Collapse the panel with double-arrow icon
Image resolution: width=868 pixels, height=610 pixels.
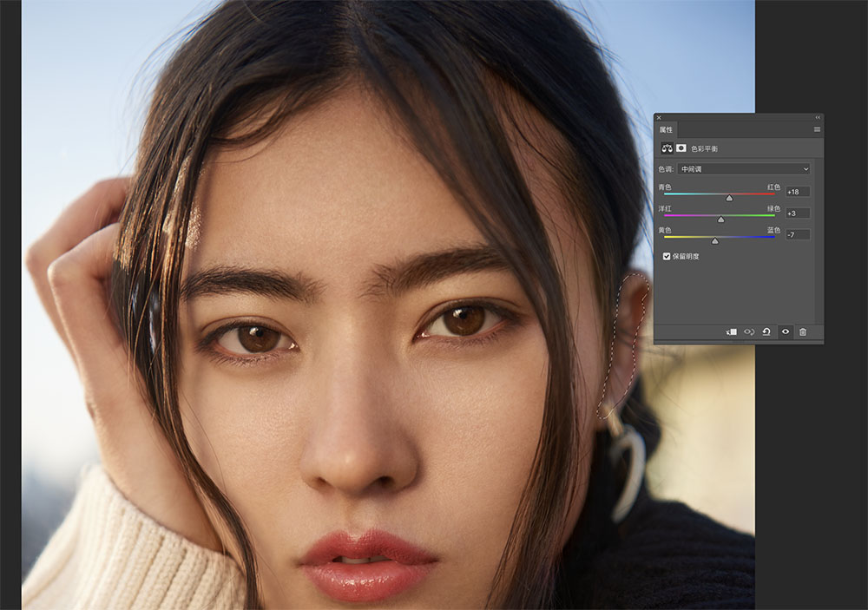tap(818, 117)
